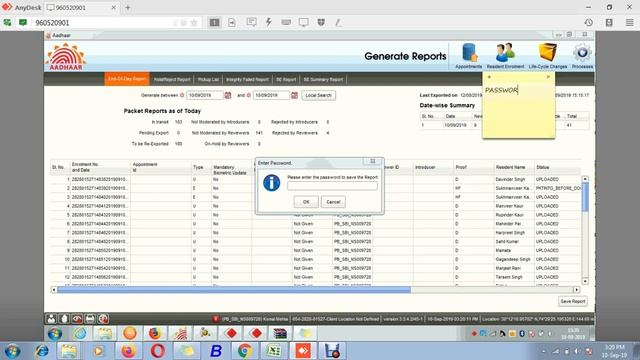Click the Local Search button
Image resolution: width=640 pixels, height=360 pixels.
(x=318, y=95)
